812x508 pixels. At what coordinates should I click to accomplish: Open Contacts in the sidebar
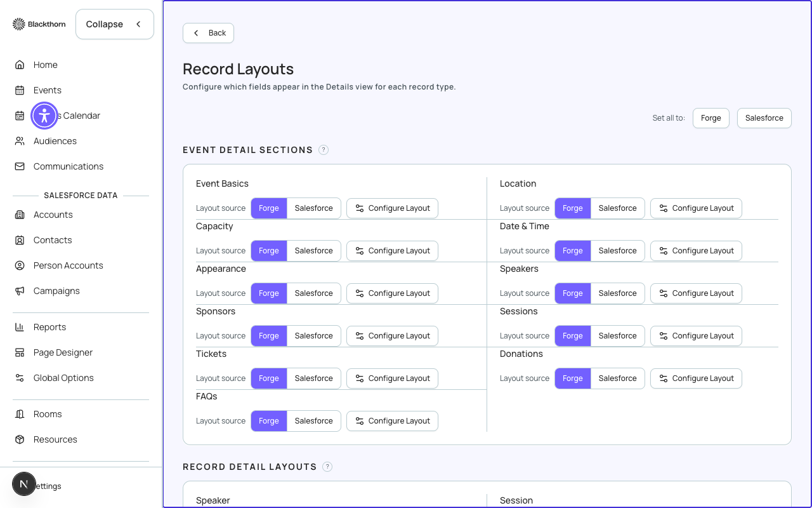81,240
